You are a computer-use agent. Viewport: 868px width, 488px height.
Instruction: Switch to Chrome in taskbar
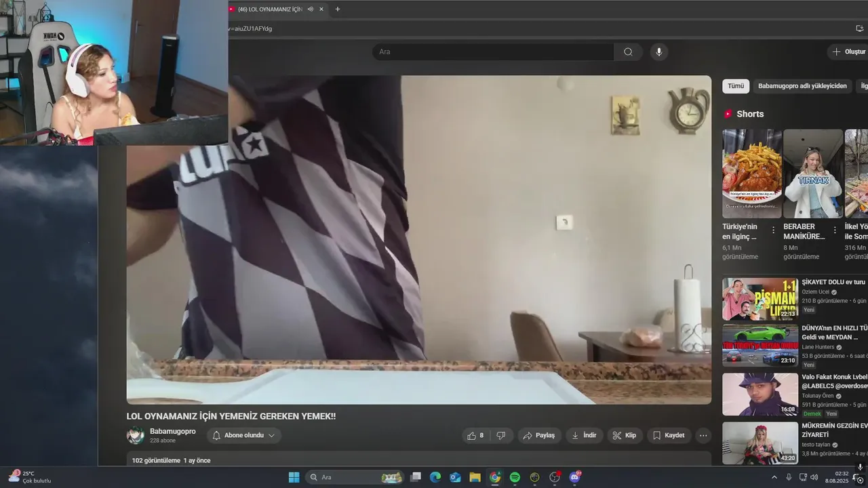[x=495, y=477]
